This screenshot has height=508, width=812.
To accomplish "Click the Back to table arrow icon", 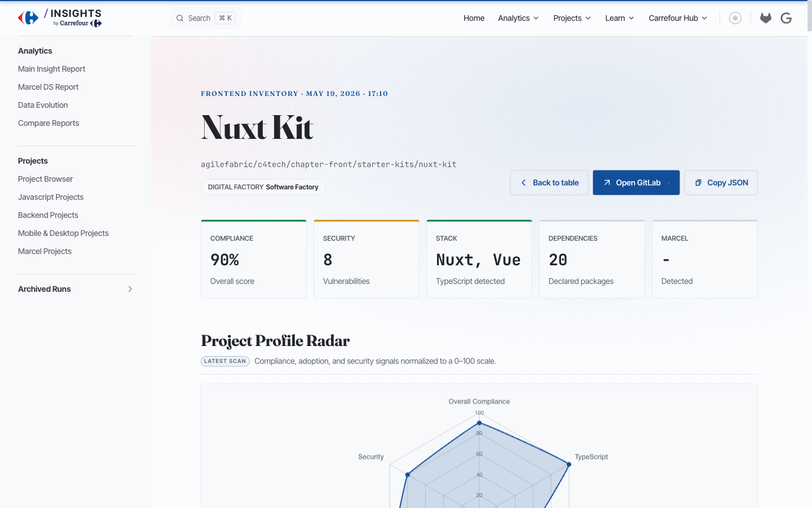I will coord(523,183).
